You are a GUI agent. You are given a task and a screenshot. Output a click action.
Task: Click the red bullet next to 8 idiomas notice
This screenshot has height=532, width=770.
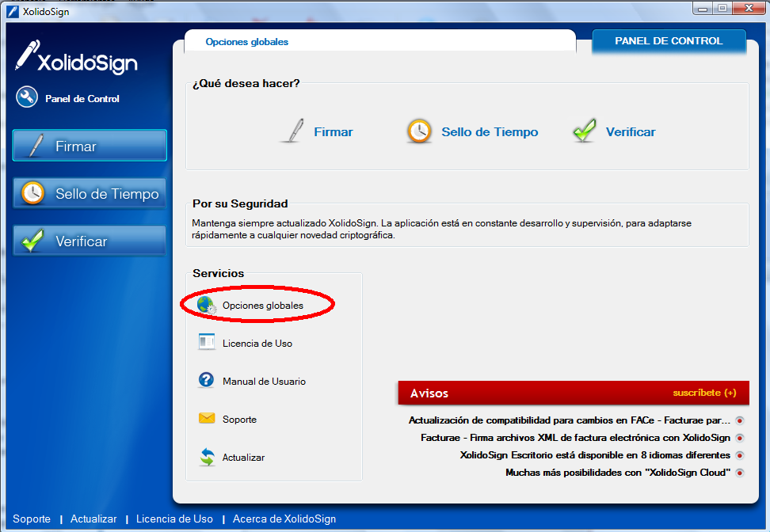(x=740, y=455)
